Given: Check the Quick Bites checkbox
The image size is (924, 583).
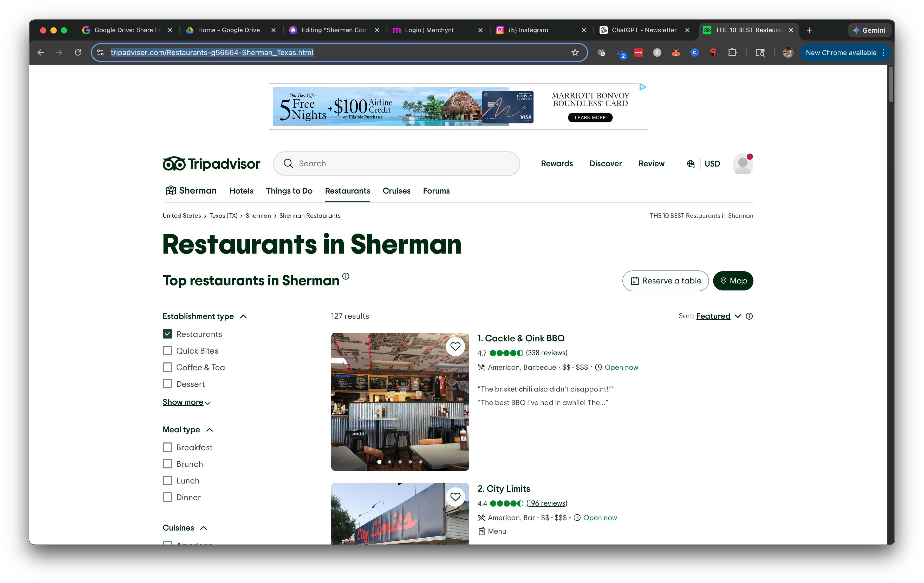Looking at the screenshot, I should (x=167, y=350).
